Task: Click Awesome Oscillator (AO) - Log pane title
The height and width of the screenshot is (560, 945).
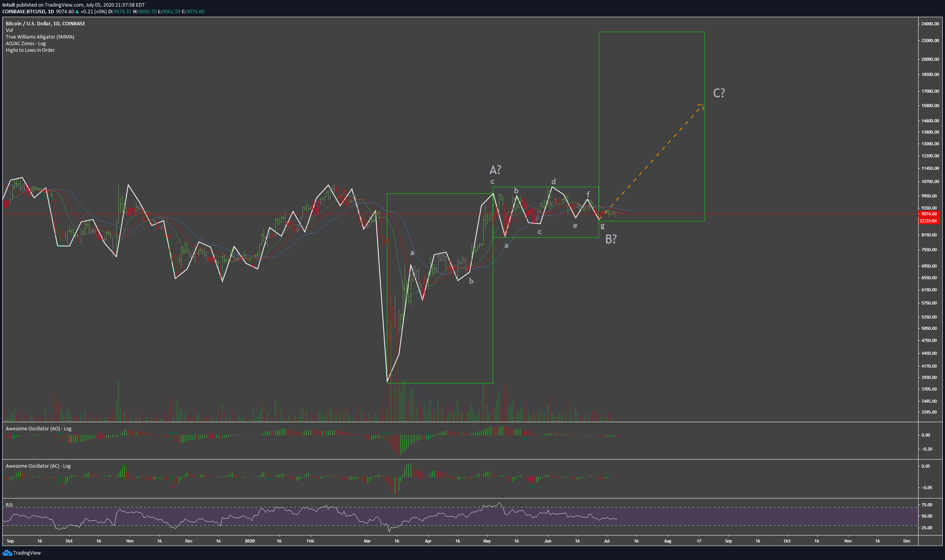Action: tap(39, 428)
